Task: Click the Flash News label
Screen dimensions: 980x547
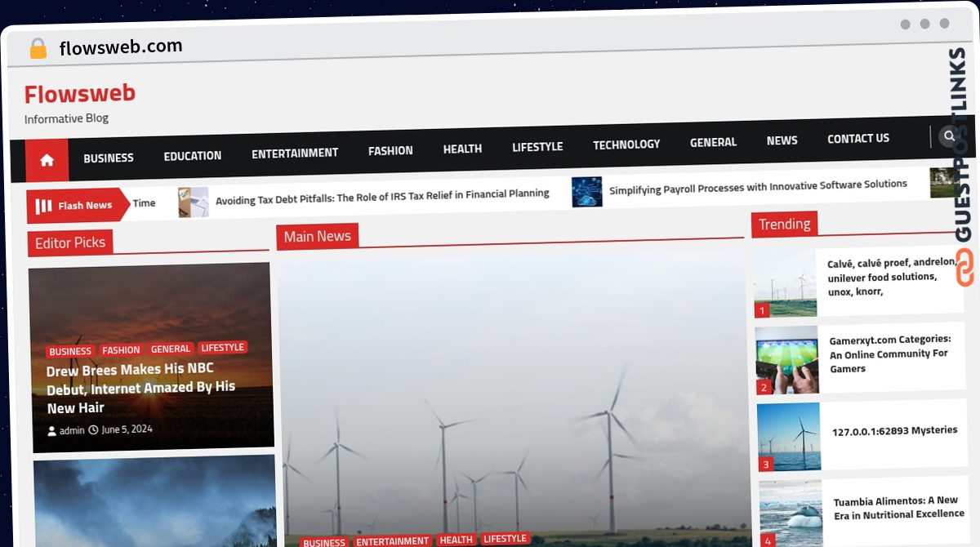Action: [84, 205]
